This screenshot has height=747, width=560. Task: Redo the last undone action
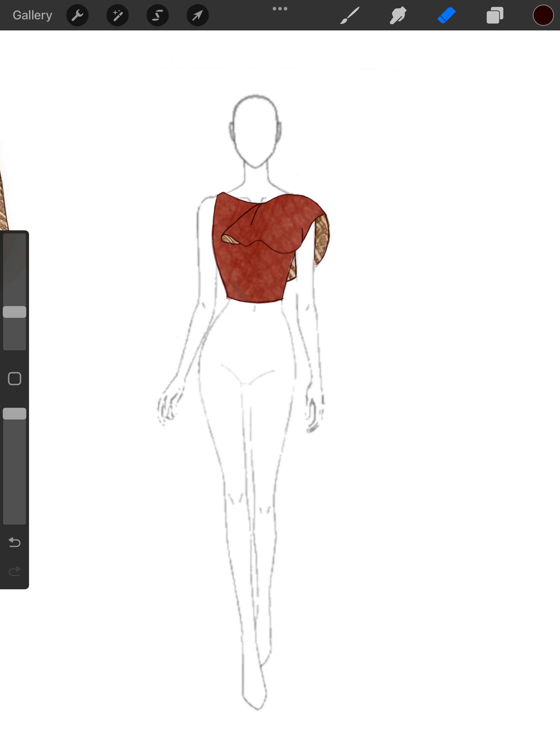tap(15, 571)
